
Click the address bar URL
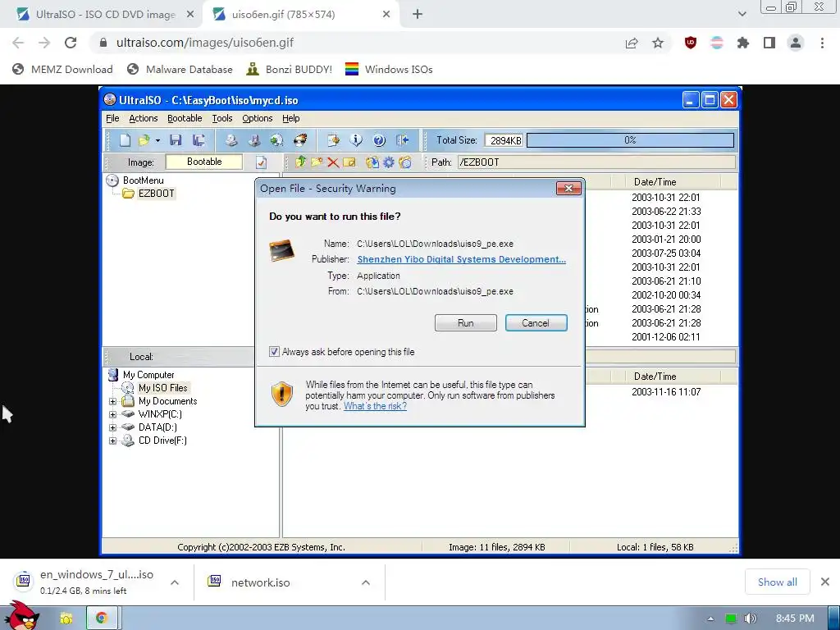point(204,43)
